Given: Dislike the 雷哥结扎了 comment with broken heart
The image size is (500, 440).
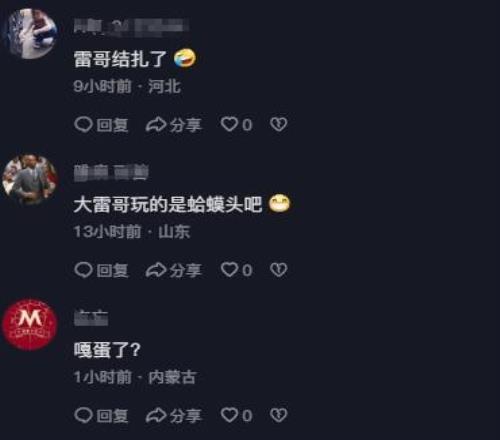Looking at the screenshot, I should 279,125.
